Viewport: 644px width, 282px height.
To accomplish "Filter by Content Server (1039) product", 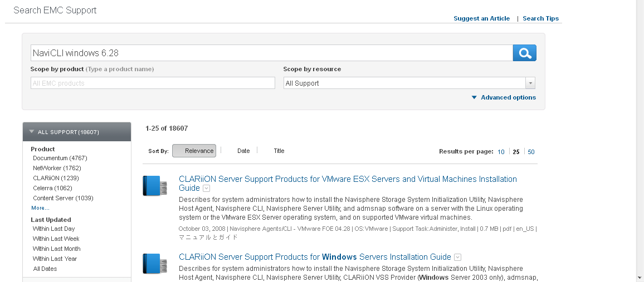I will pyautogui.click(x=64, y=198).
